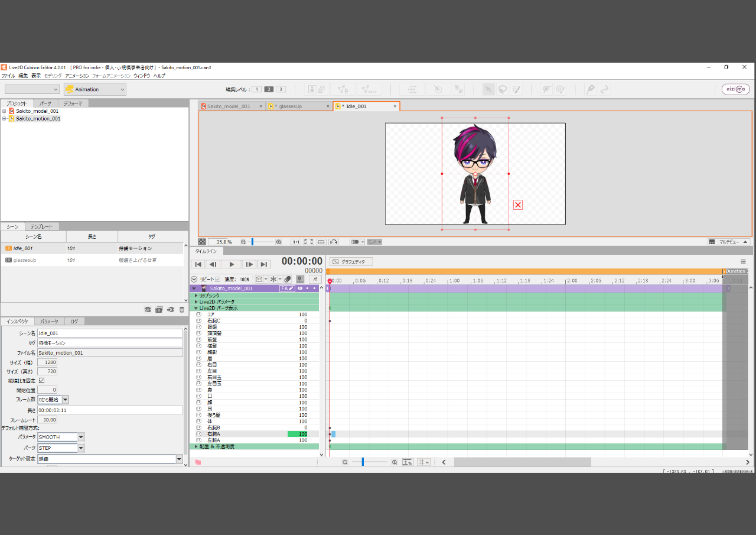
Task: Click the pink folder icon below timeline
Action: tap(198, 462)
